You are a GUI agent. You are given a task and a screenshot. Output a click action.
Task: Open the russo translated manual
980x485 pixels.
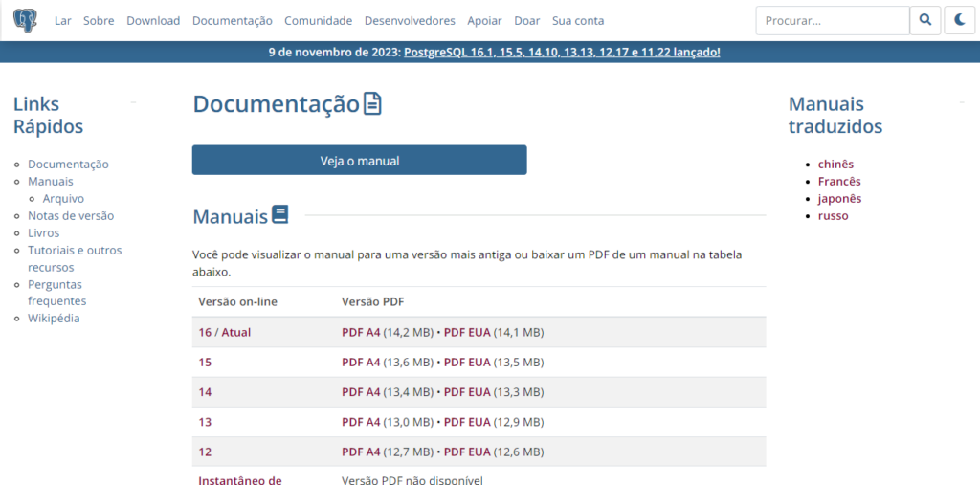coord(834,215)
